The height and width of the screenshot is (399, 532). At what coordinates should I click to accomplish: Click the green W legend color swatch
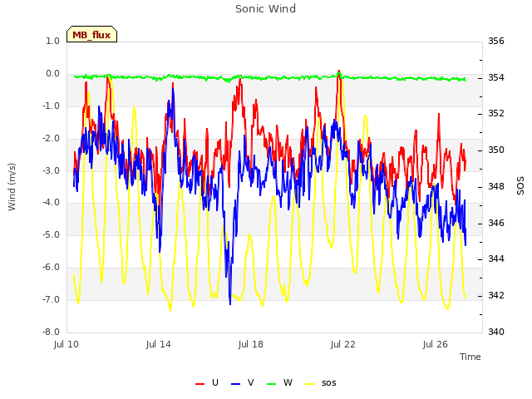(x=272, y=384)
